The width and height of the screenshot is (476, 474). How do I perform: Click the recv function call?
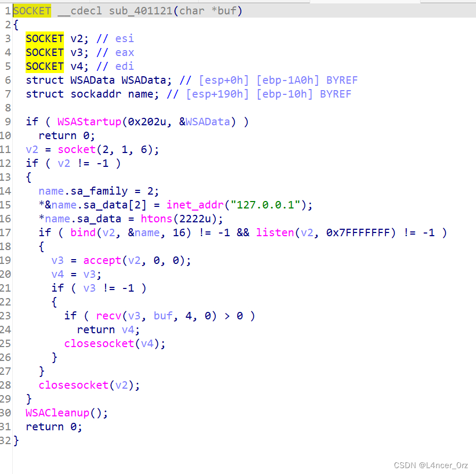tap(108, 316)
